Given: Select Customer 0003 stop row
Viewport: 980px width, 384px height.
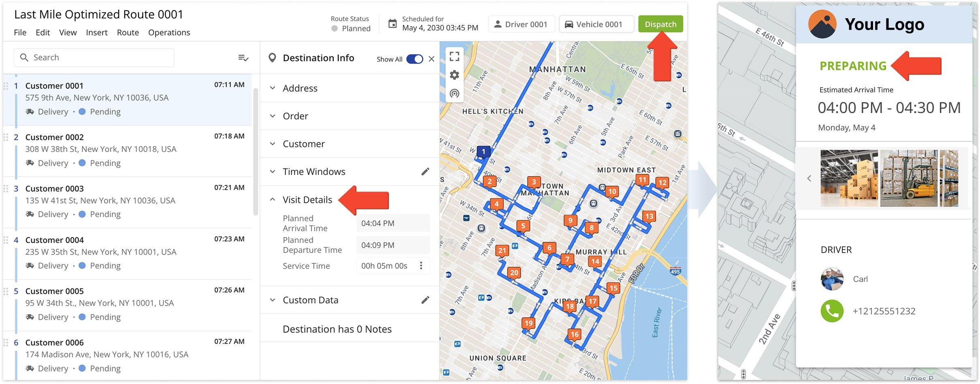Looking at the screenshot, I should click(128, 203).
